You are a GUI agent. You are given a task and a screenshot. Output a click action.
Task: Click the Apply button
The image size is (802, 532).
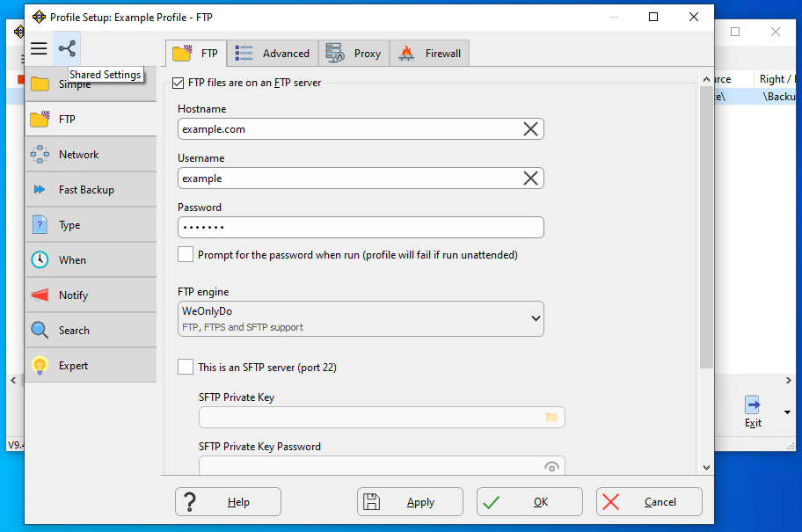409,502
